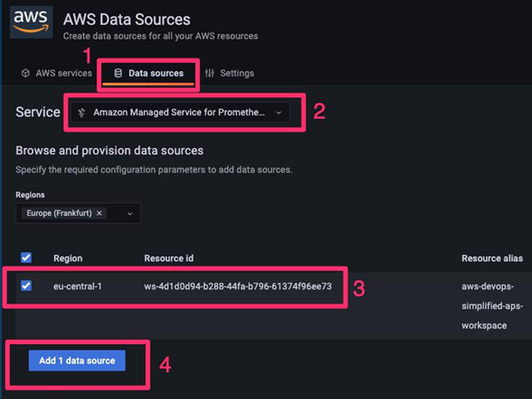Open the Service dropdown
Image resolution: width=532 pixels, height=399 pixels.
coord(180,113)
